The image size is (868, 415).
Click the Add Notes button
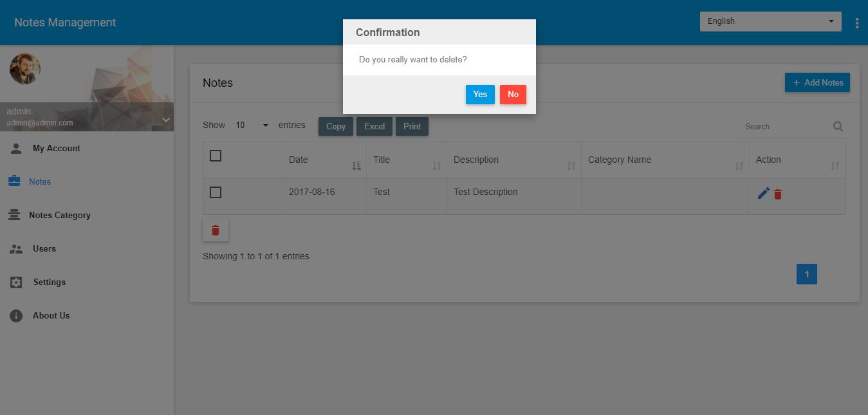(817, 82)
